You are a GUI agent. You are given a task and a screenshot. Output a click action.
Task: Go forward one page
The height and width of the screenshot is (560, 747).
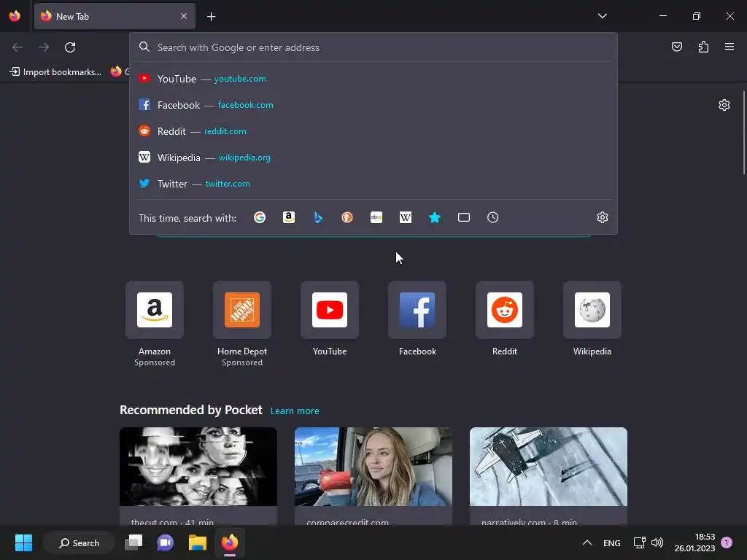coord(44,47)
